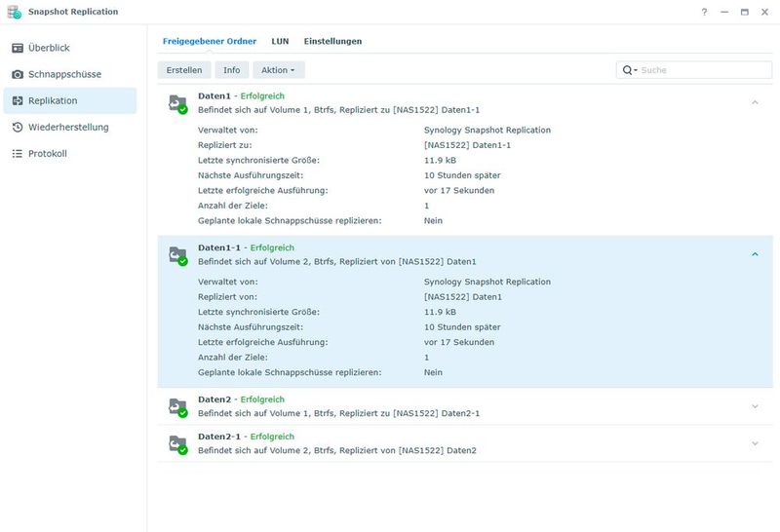Click the Überblick sidebar icon

[18, 48]
